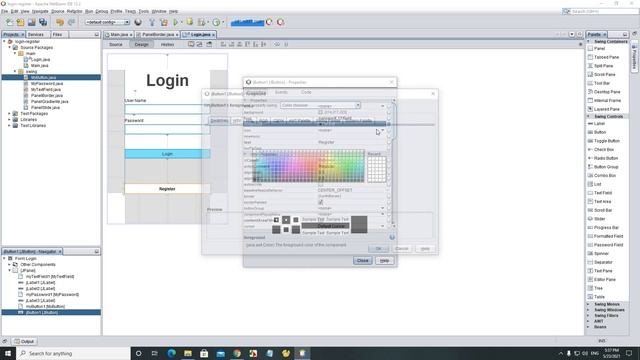Image resolution: width=640 pixels, height=360 pixels.
Task: Expand the Swing Menus palette category
Action: pyautogui.click(x=589, y=304)
